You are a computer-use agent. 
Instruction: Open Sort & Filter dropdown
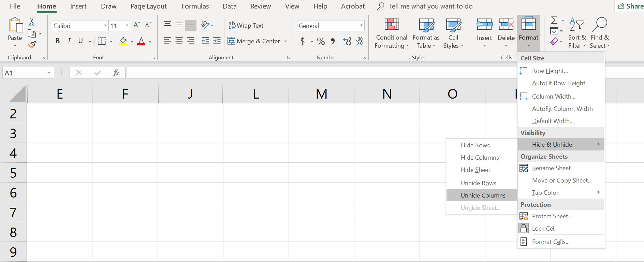click(577, 33)
